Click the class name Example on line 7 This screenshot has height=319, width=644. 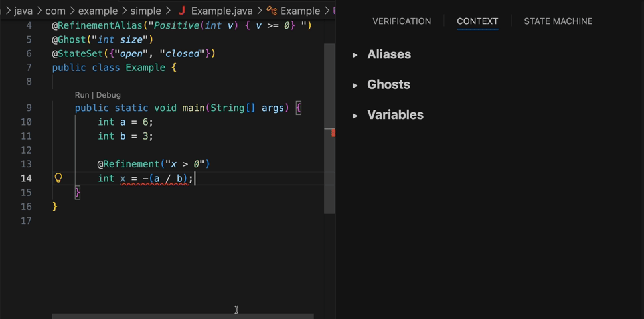tap(145, 67)
